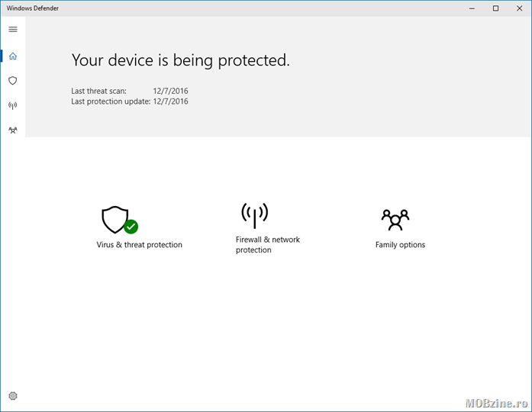Click the large firewall antenna icon
Viewport: 532px width, 412px height.
[254, 215]
